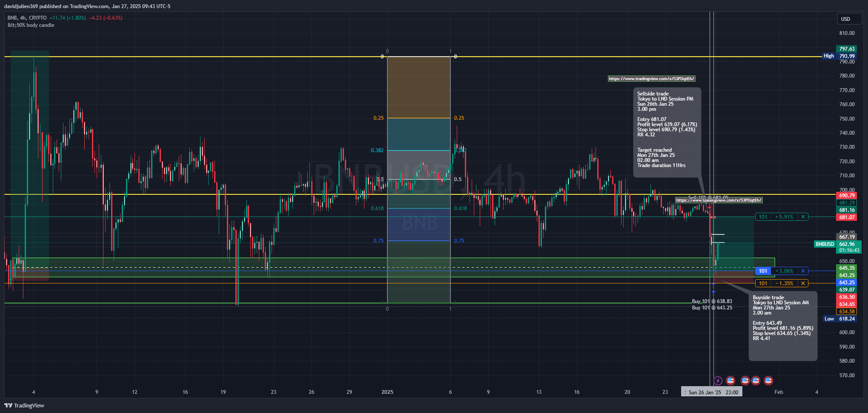
Task: Click the 570.00 price scale value
Action: [847, 375]
